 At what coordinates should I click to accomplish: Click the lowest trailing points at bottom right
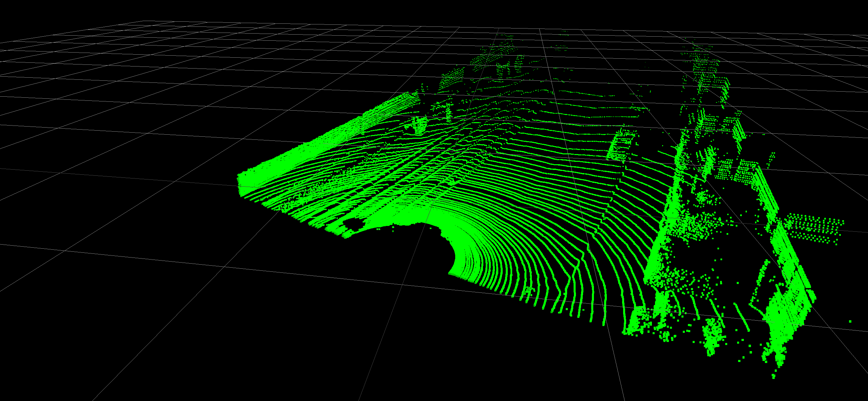click(x=773, y=375)
